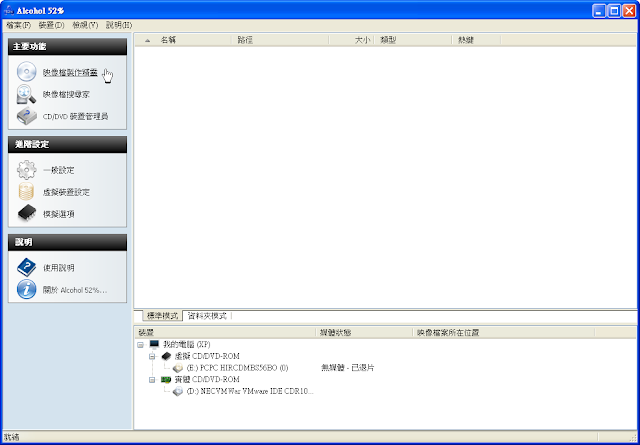
Task: Open 映像檔製作精靈 link
Action: (x=70, y=73)
